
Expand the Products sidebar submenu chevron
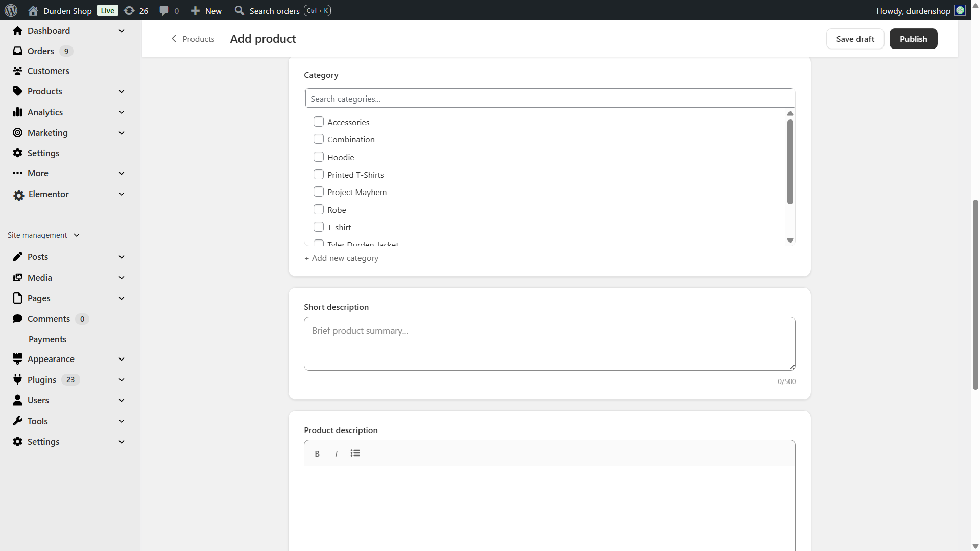pos(122,91)
